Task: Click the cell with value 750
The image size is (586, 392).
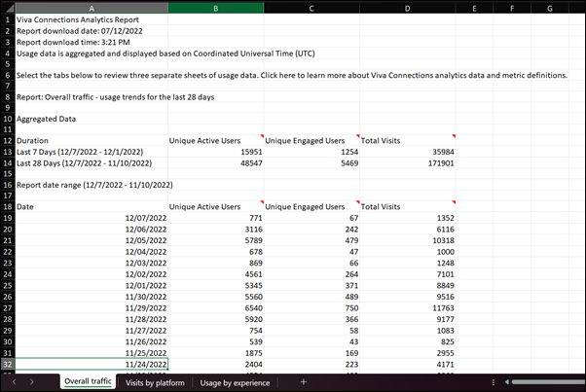Action: coord(311,308)
